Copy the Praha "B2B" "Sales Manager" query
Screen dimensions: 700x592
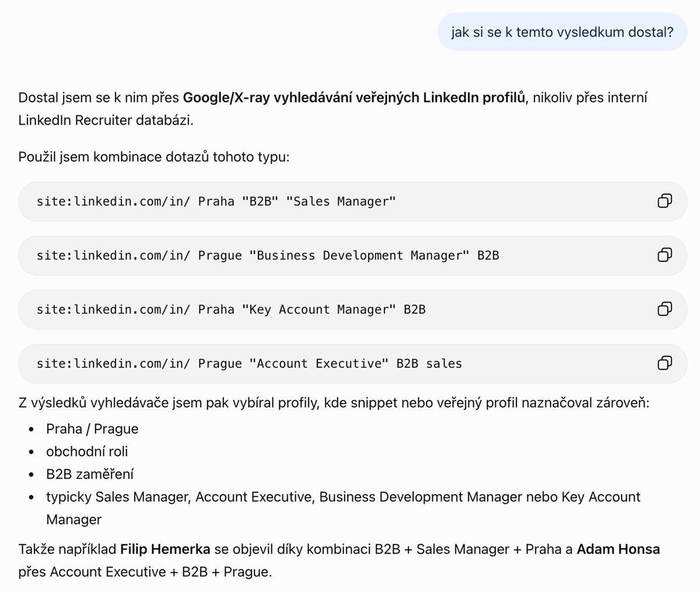[664, 201]
